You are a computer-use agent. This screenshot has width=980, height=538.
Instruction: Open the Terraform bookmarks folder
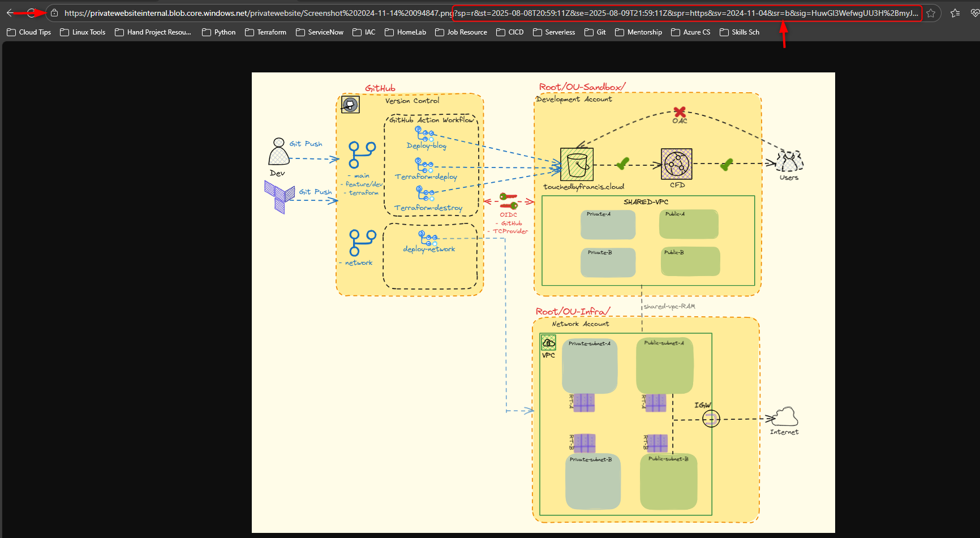point(265,32)
